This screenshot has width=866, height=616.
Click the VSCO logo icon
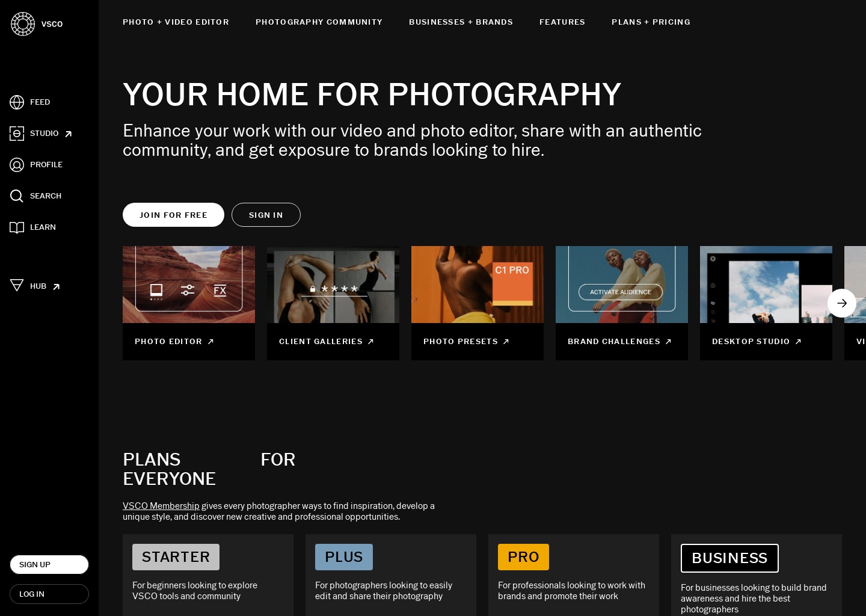pos(23,24)
